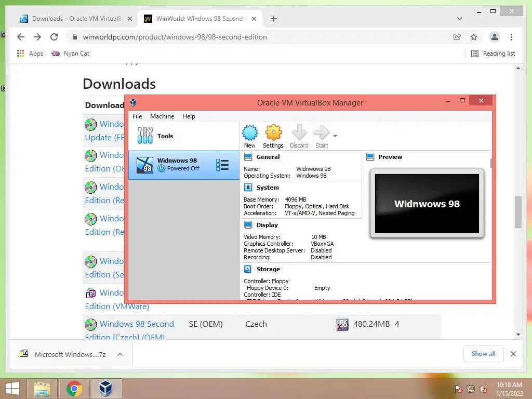Open the Reading list
532x399 pixels.
click(494, 54)
